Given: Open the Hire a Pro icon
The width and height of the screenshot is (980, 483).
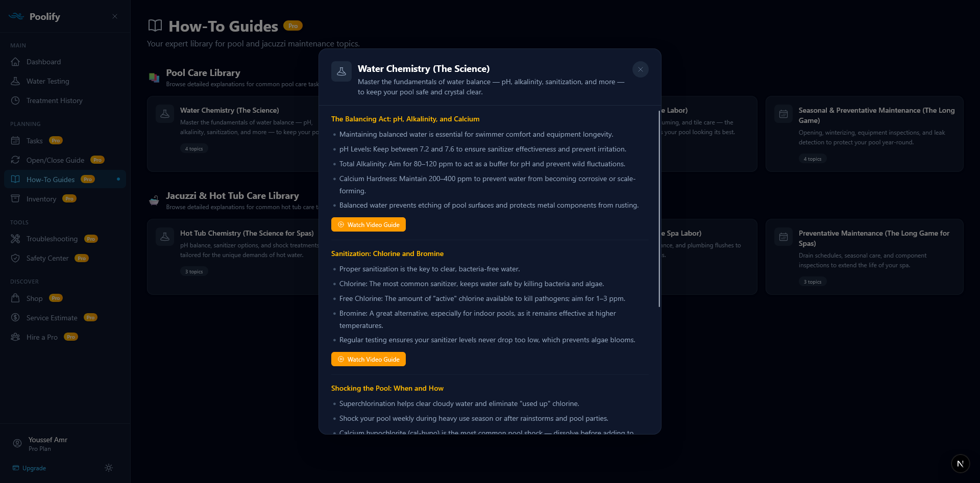Looking at the screenshot, I should pyautogui.click(x=17, y=337).
